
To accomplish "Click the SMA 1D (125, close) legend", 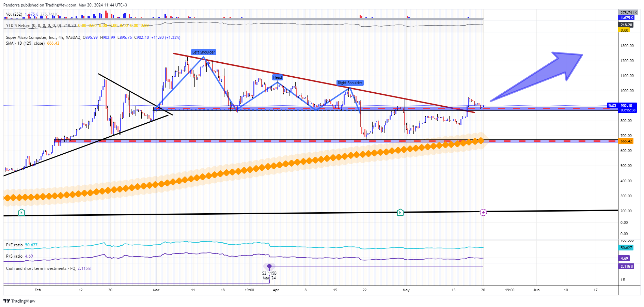I will (25, 43).
